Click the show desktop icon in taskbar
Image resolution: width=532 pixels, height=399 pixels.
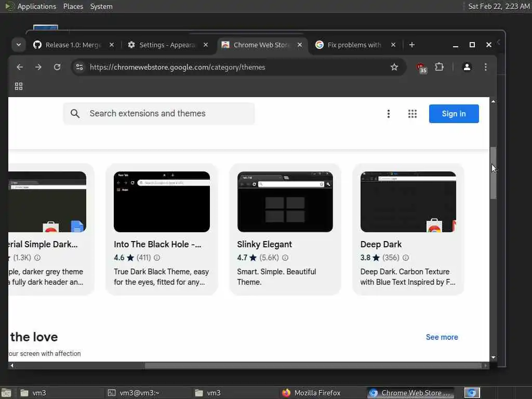coord(6,393)
